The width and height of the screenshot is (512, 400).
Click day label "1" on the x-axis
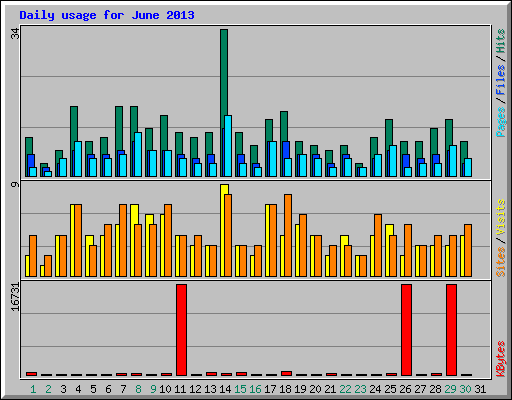[x=33, y=389]
